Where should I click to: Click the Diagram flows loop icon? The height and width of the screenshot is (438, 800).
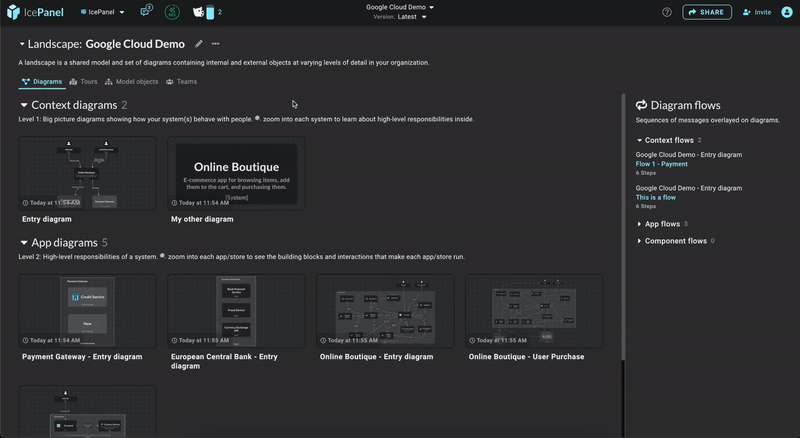(x=641, y=105)
